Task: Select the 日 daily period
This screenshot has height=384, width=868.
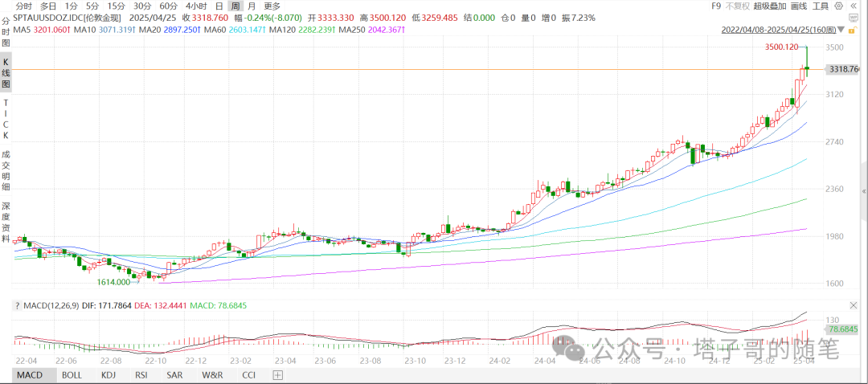Action: [x=219, y=6]
